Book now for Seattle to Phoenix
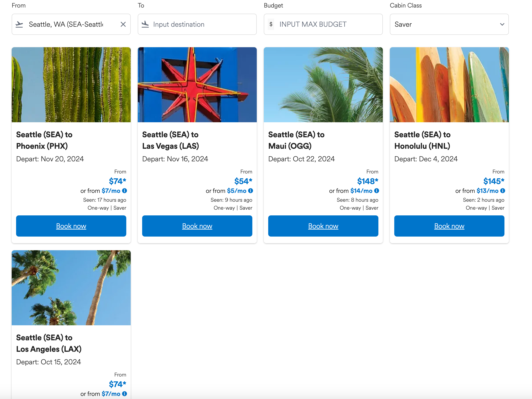 click(x=71, y=226)
